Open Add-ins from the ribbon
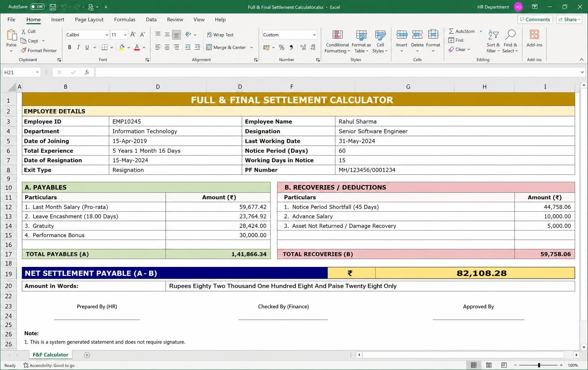The height and width of the screenshot is (370, 588). tap(534, 39)
